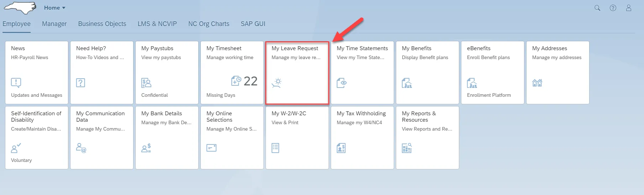Click the reports icon on My Reports & Resources
The height and width of the screenshot is (195, 644).
pyautogui.click(x=407, y=148)
